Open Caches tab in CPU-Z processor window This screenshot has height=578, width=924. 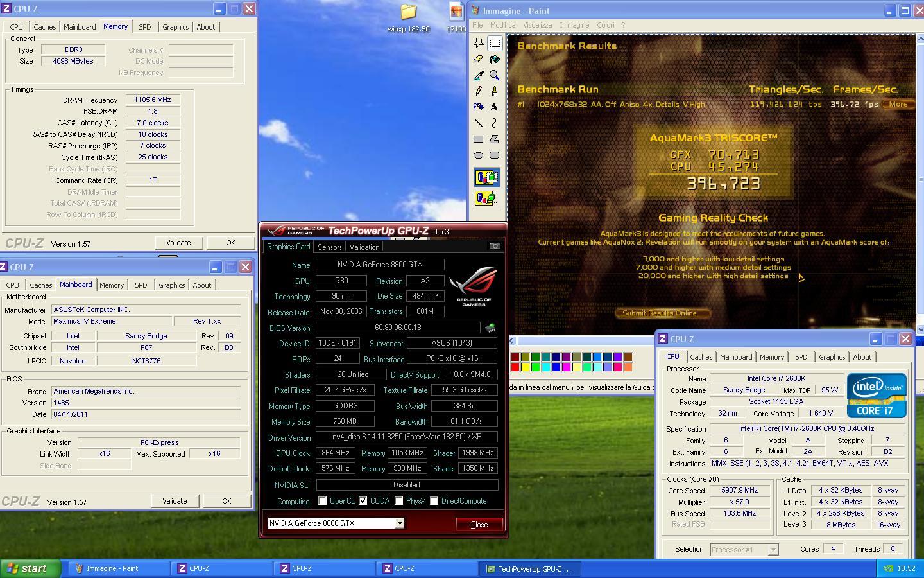tap(701, 357)
